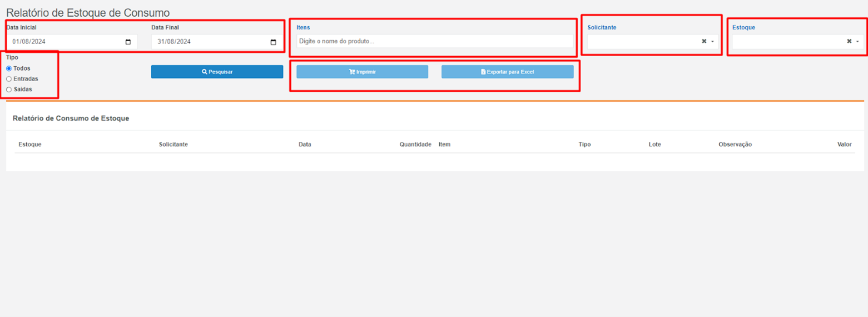
Task: Expand the Estoque dropdown arrow
Action: coord(857,42)
